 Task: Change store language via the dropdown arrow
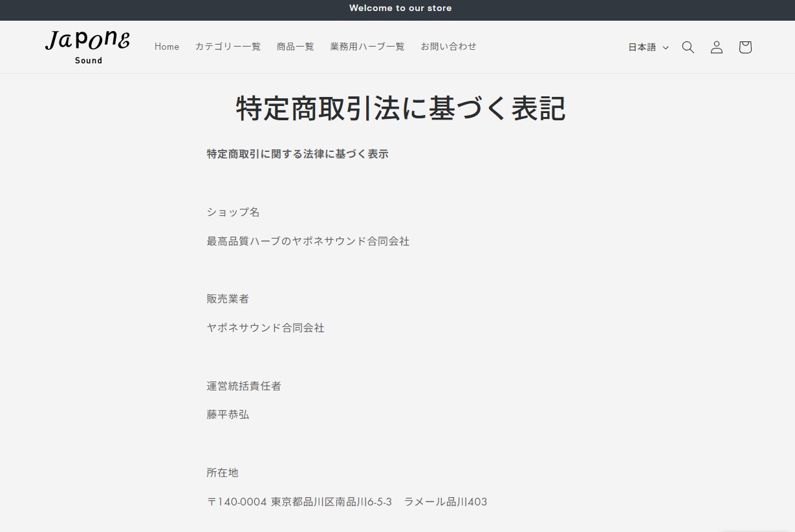click(x=666, y=47)
